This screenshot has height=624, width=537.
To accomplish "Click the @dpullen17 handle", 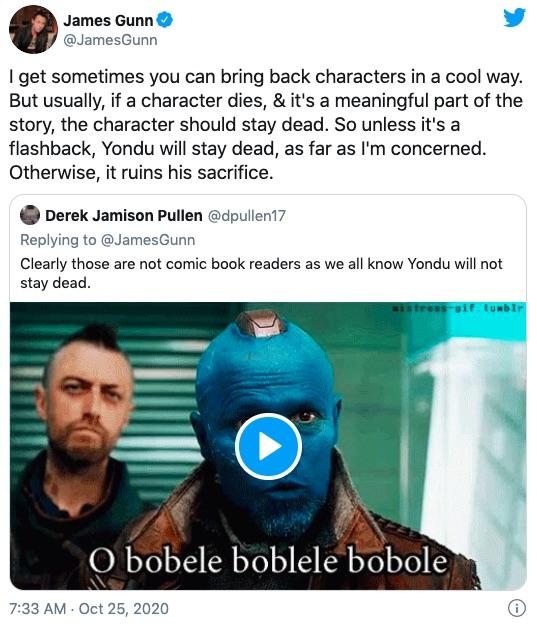I will 247,216.
